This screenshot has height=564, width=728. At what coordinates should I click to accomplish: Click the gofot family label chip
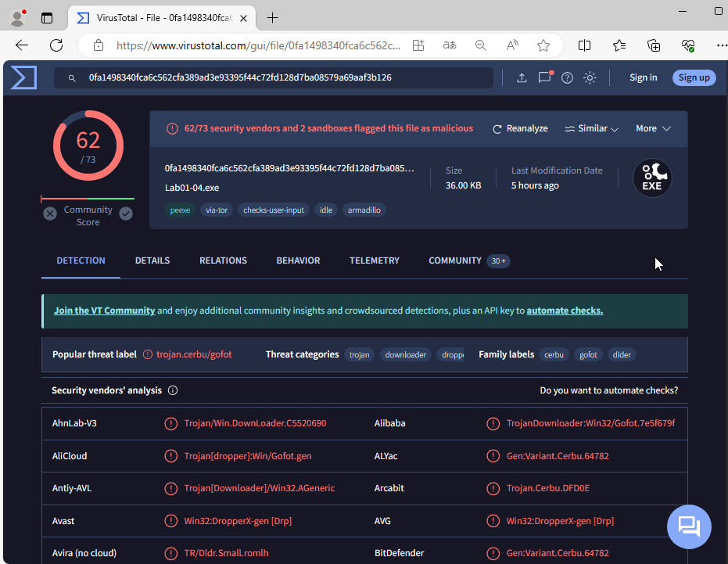pyautogui.click(x=588, y=355)
